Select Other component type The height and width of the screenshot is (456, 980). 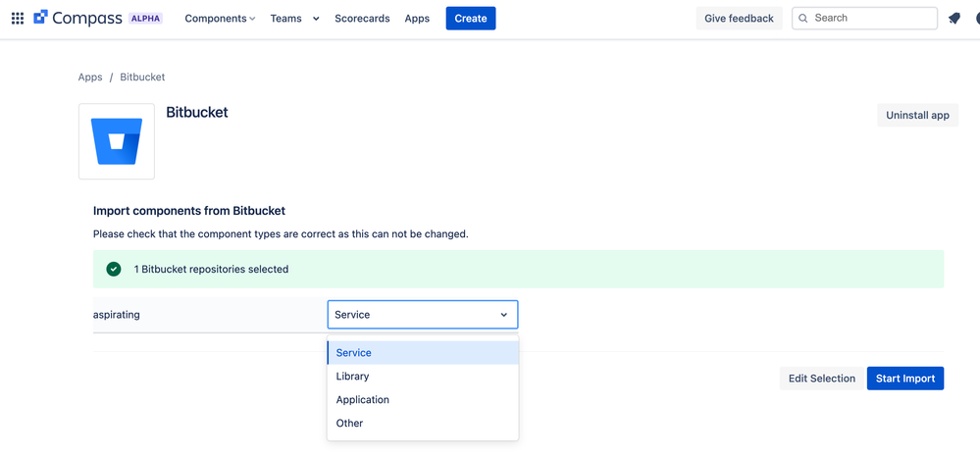click(x=423, y=423)
